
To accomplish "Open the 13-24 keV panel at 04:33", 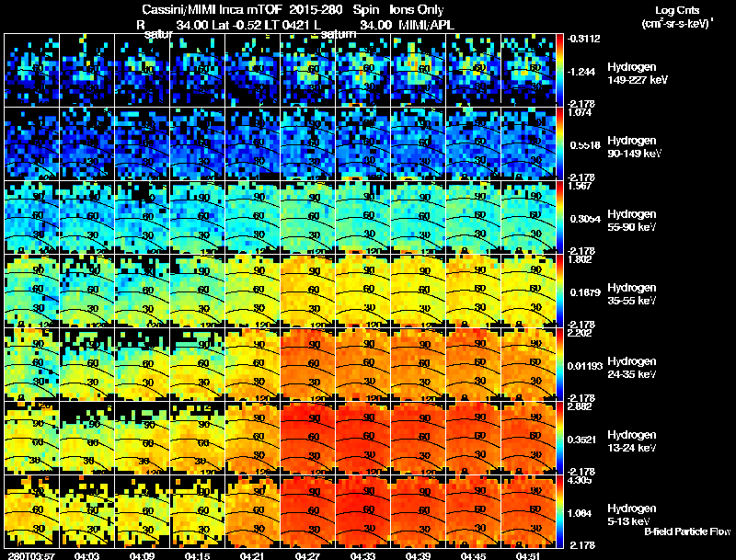I will 362,439.
